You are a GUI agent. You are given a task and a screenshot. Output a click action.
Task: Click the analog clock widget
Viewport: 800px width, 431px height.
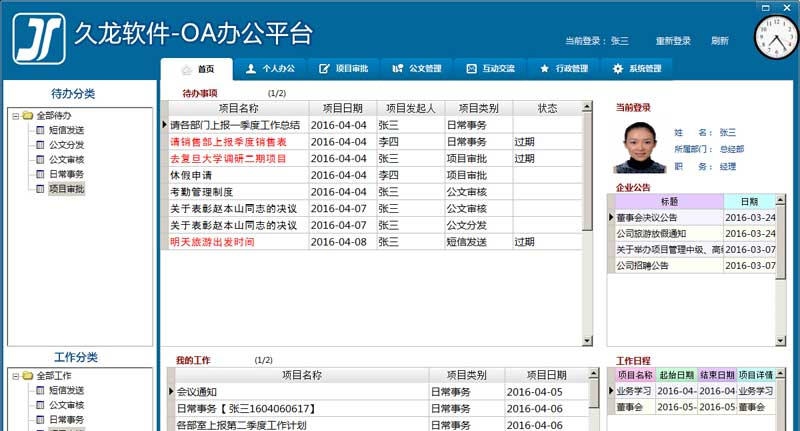[776, 37]
